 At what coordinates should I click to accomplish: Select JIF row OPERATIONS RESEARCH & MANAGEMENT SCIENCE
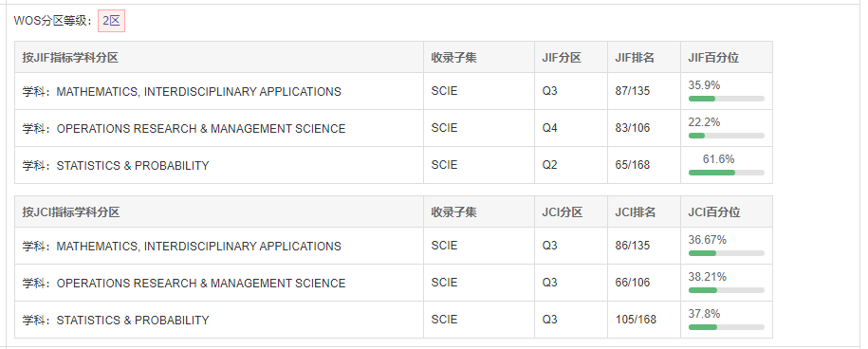394,128
